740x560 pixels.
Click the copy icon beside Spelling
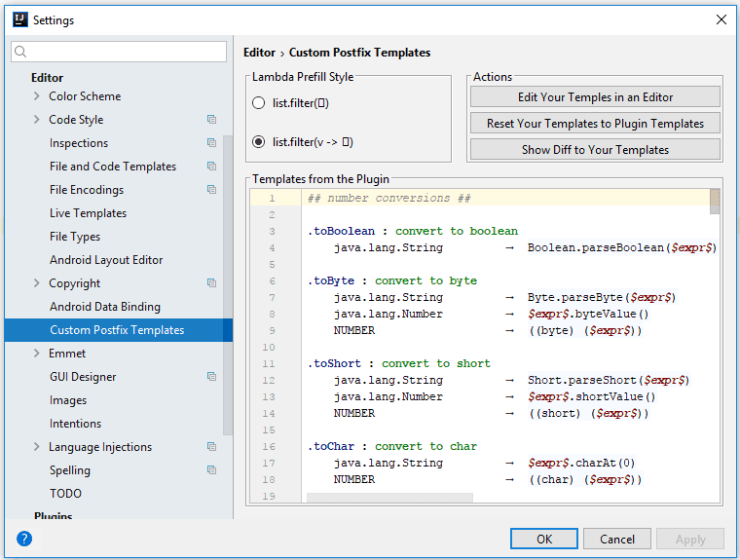211,470
